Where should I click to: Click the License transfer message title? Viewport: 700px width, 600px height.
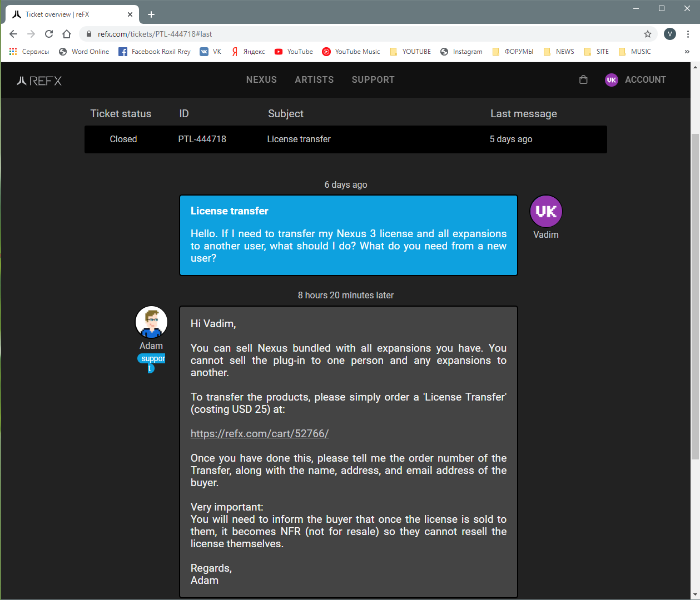(x=230, y=211)
